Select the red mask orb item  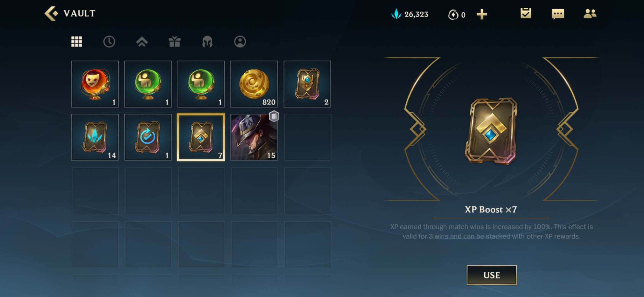95,84
